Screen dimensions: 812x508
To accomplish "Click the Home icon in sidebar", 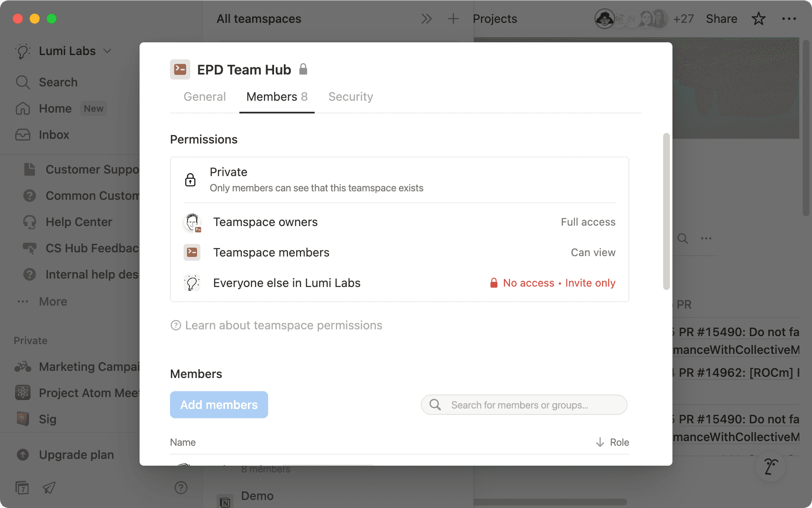I will [x=23, y=108].
